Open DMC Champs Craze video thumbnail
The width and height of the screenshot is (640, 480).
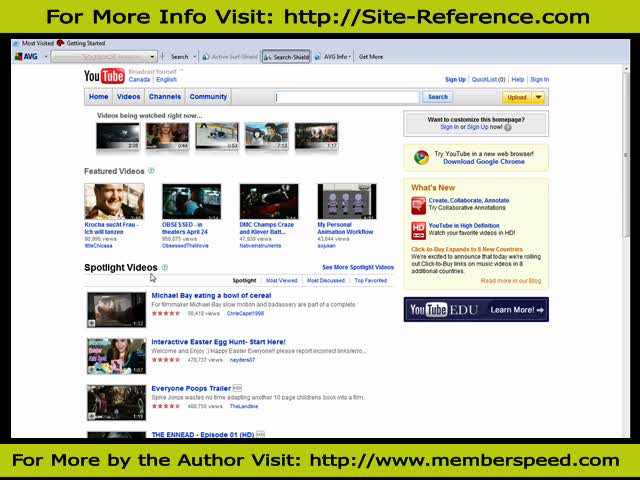point(269,201)
